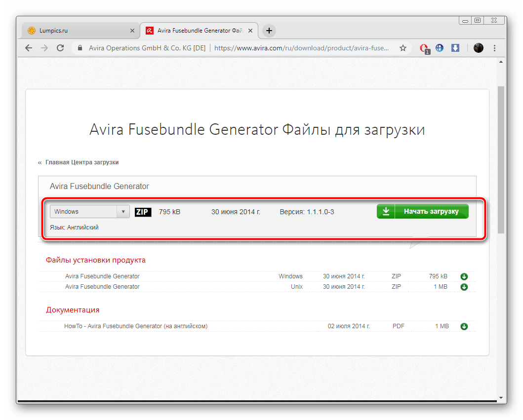
Task: Open a new browser tab
Action: click(269, 31)
